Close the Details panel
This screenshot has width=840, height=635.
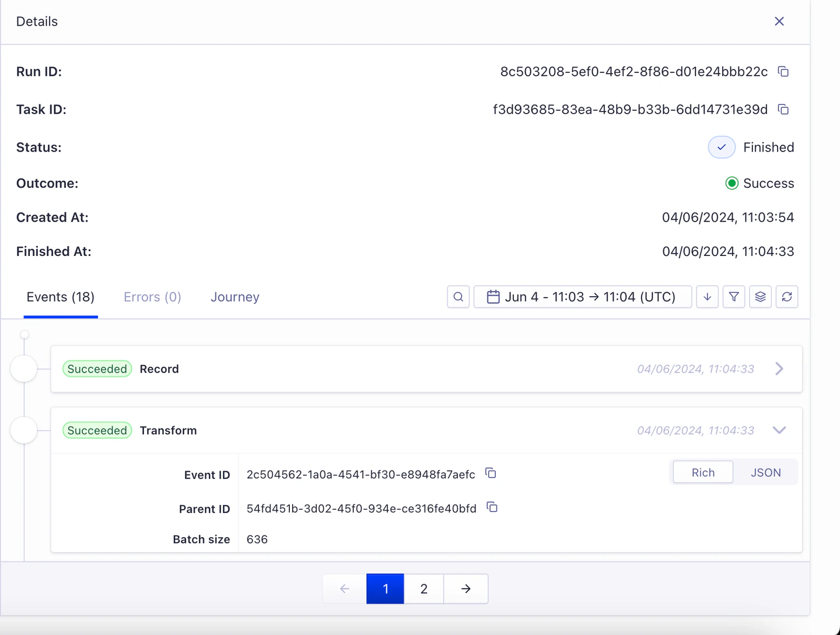[x=779, y=22]
